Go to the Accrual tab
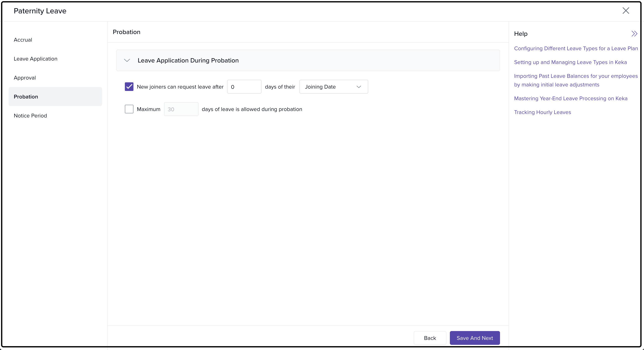Screen dimensions: 644x350 coord(23,40)
